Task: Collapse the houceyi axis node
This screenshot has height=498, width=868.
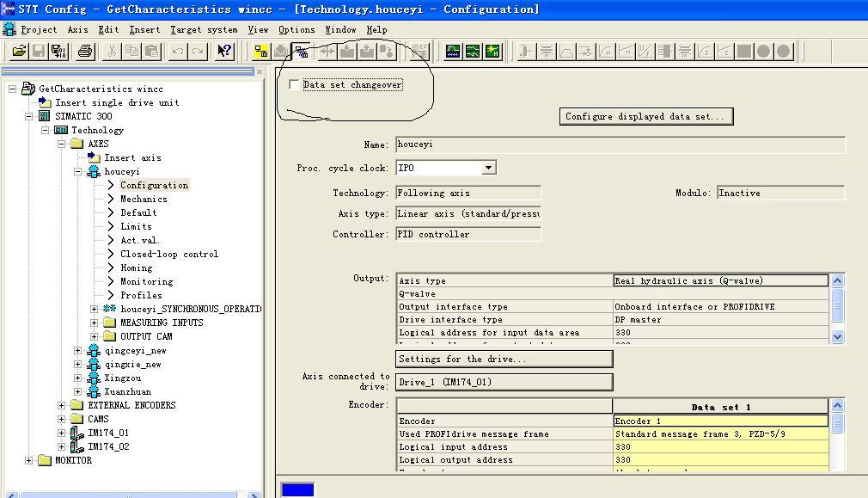Action: [x=78, y=172]
